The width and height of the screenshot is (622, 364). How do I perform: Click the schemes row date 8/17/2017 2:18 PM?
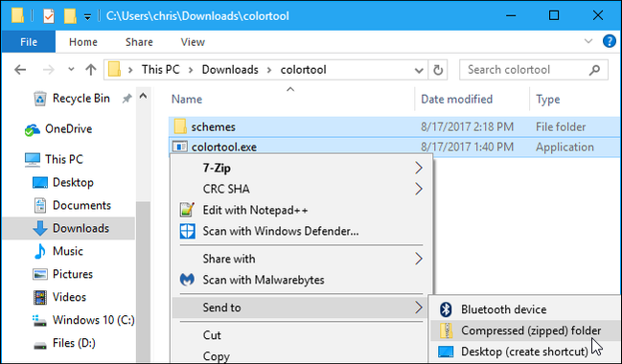pos(468,126)
